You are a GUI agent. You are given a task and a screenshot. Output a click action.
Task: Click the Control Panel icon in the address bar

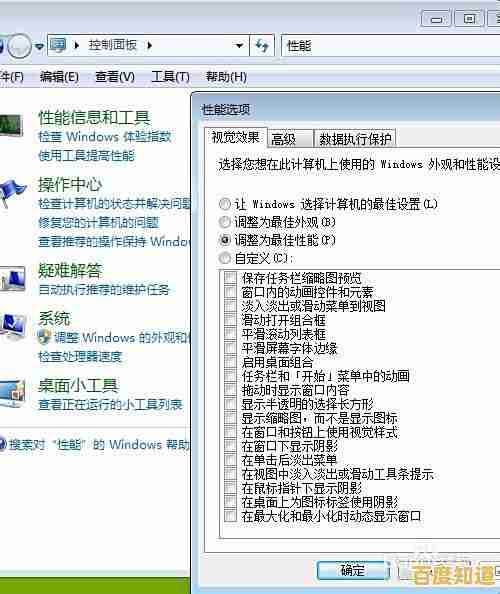(58, 45)
